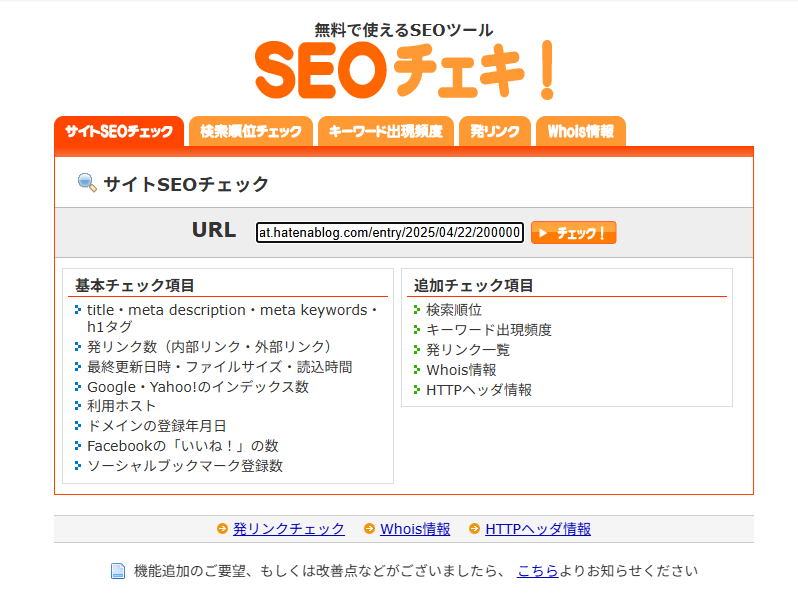The height and width of the screenshot is (607, 798).
Task: Click the orange チェック! button
Action: click(574, 233)
